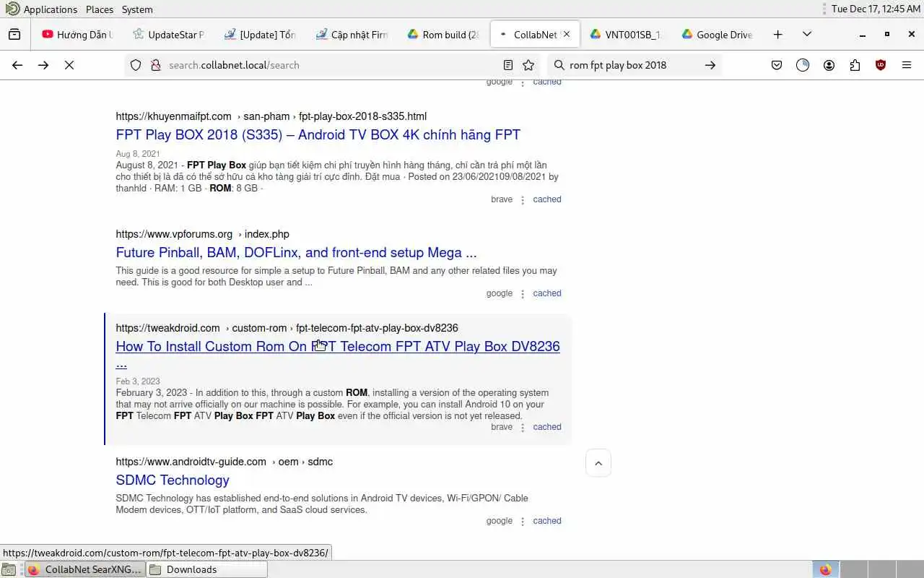Switch to the Hướng Dẫn YouTube tab
924x578 pixels.
(77, 34)
